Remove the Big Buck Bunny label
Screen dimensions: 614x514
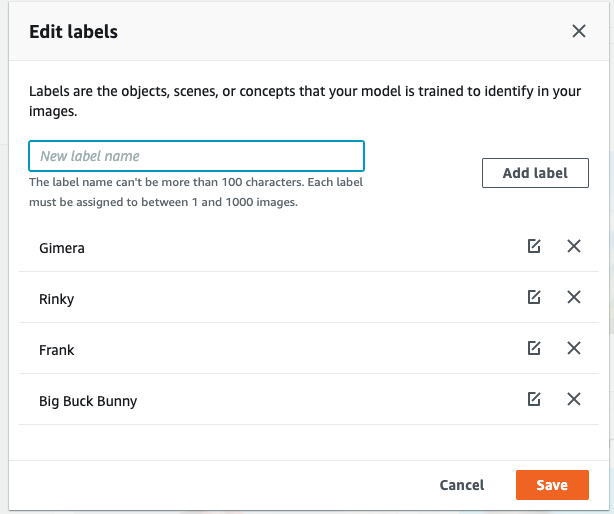[574, 399]
